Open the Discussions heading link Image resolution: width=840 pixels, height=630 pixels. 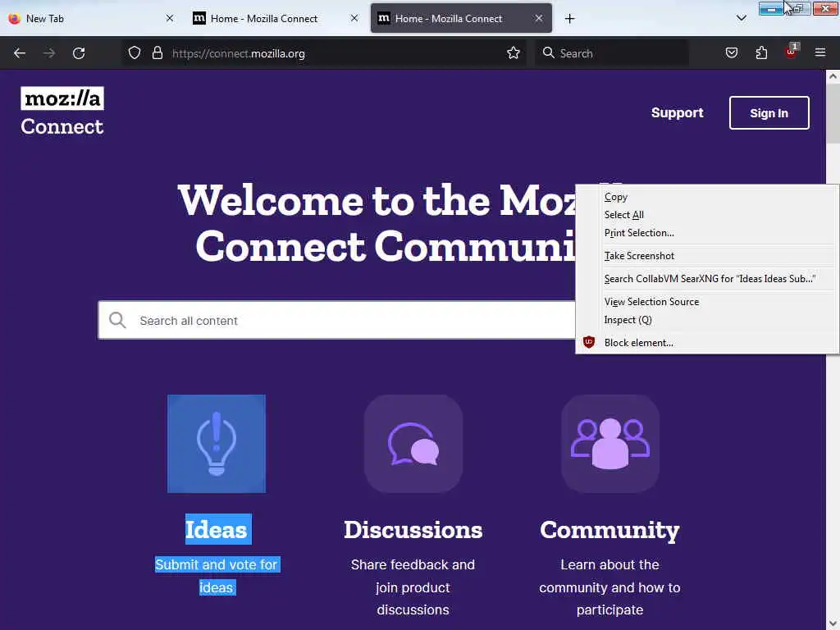413,530
